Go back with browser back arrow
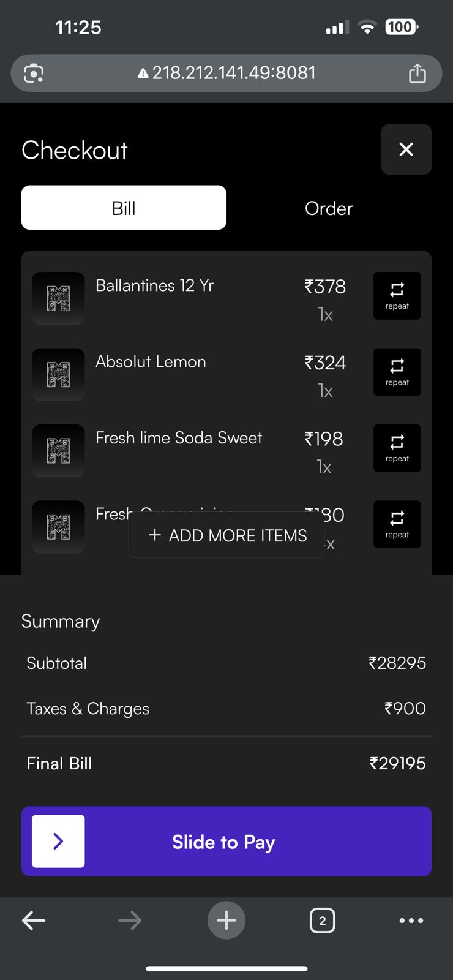Image resolution: width=453 pixels, height=980 pixels. [34, 920]
